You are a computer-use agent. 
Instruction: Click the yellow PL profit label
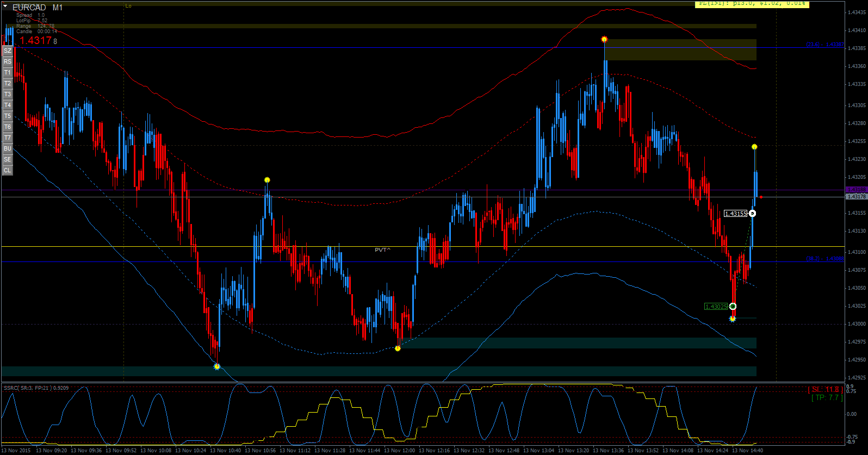pos(752,4)
